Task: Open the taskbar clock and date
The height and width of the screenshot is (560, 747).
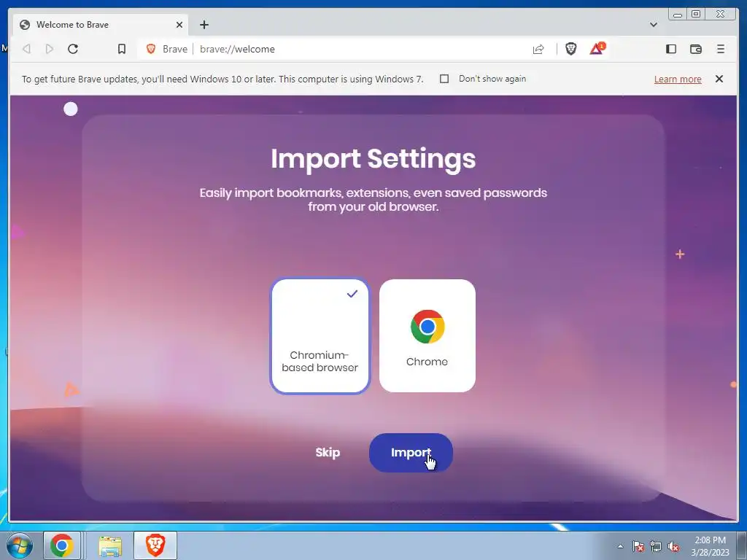Action: pyautogui.click(x=710, y=546)
